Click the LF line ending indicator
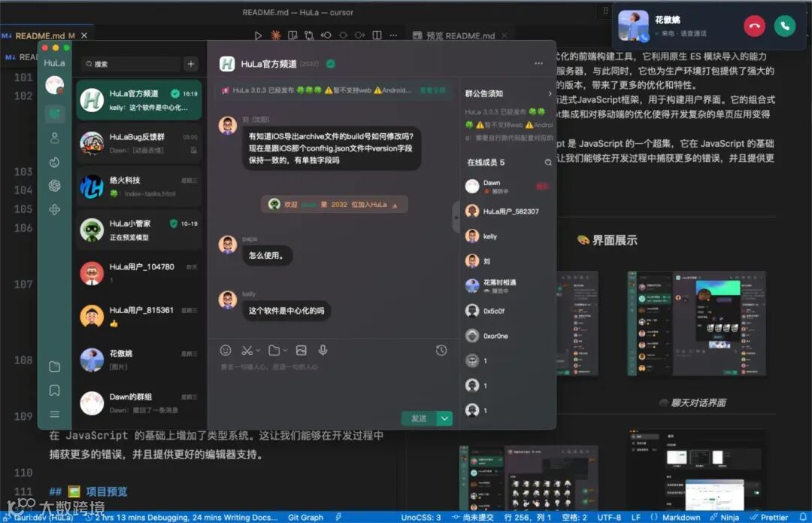812x523 pixels. 635,517
